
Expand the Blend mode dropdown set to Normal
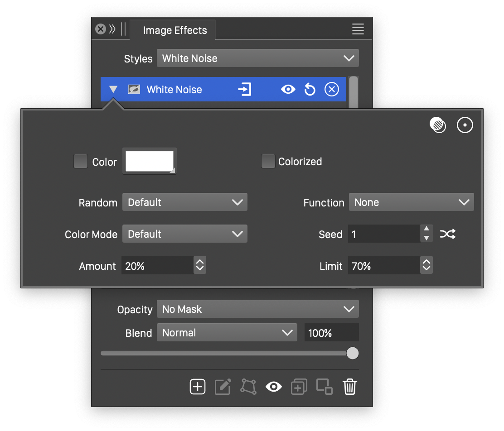point(227,333)
